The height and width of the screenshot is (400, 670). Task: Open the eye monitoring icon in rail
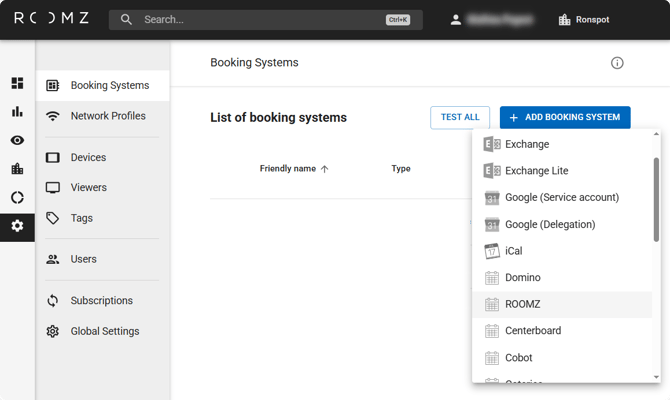point(17,140)
